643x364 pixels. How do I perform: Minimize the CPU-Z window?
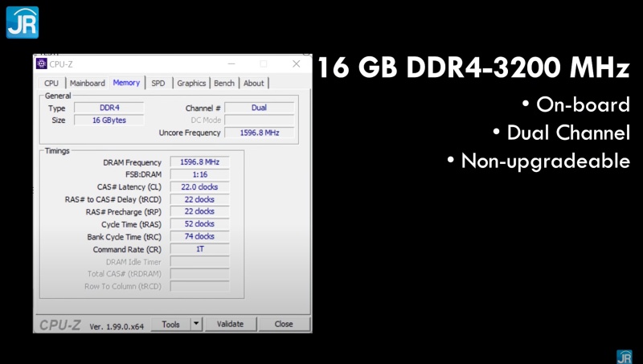(x=231, y=64)
